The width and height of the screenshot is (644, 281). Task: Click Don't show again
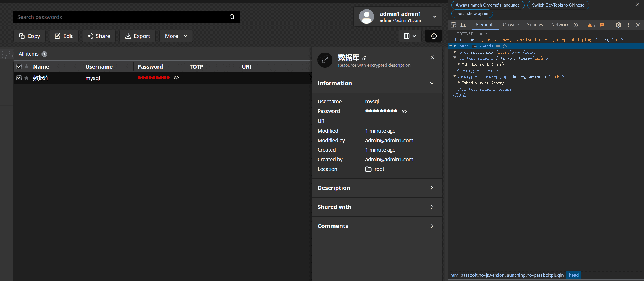472,14
